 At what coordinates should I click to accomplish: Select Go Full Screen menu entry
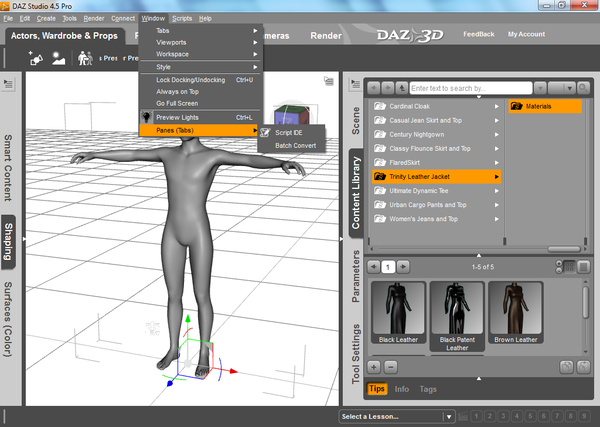(x=201, y=103)
